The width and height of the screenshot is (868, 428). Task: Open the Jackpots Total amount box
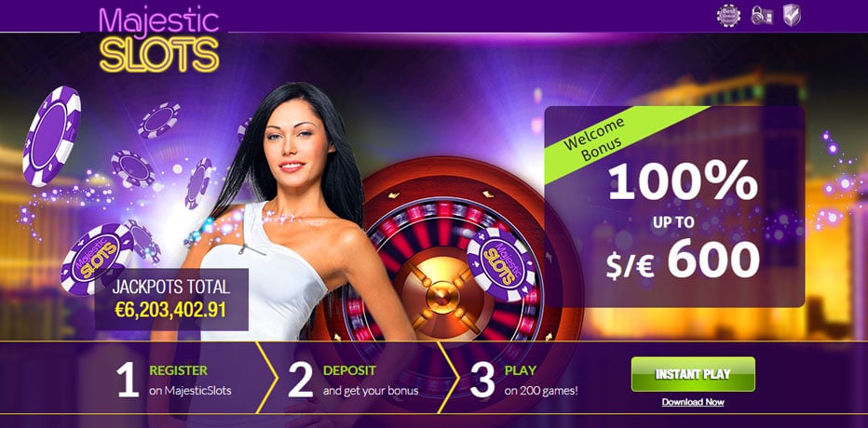tap(171, 300)
